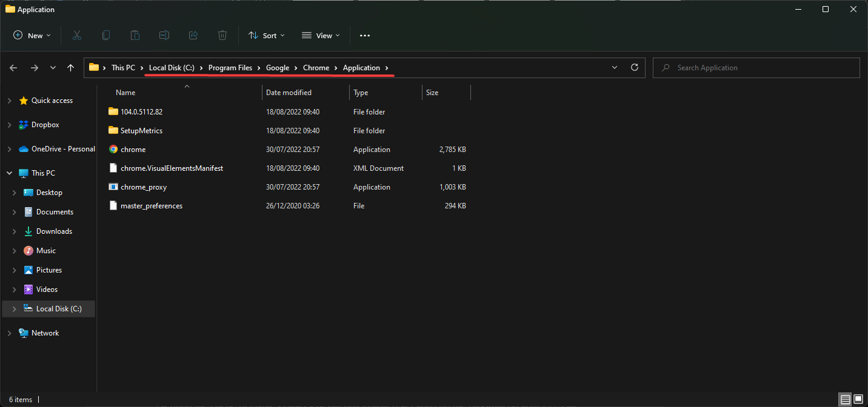Open the View dropdown menu

[321, 36]
